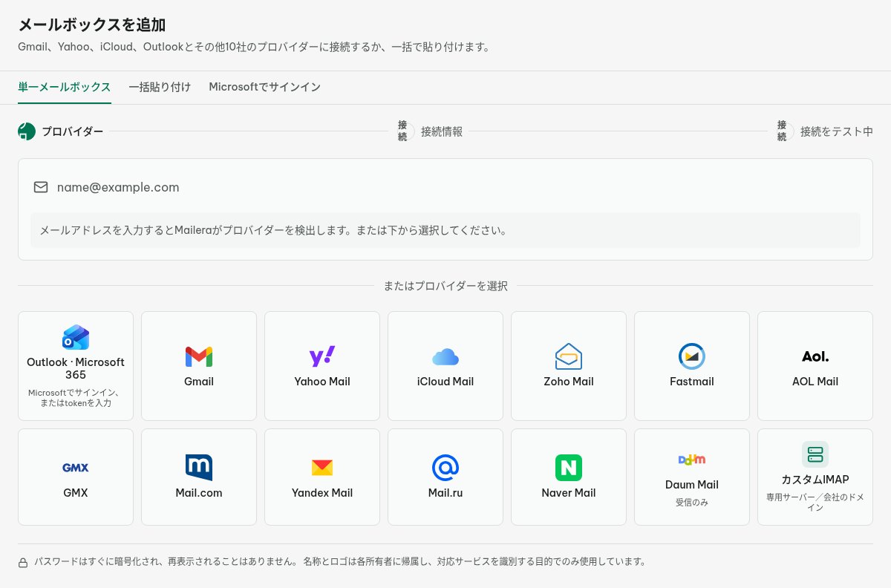This screenshot has height=588, width=891.
Task: Click the lock icon in footer note
Action: [23, 563]
